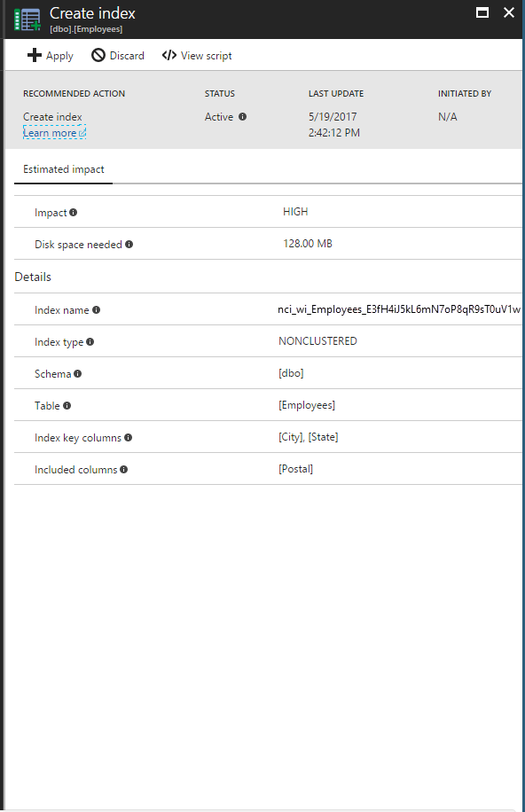525x812 pixels.
Task: Click the 5/19/2017 last update date
Action: 333,116
